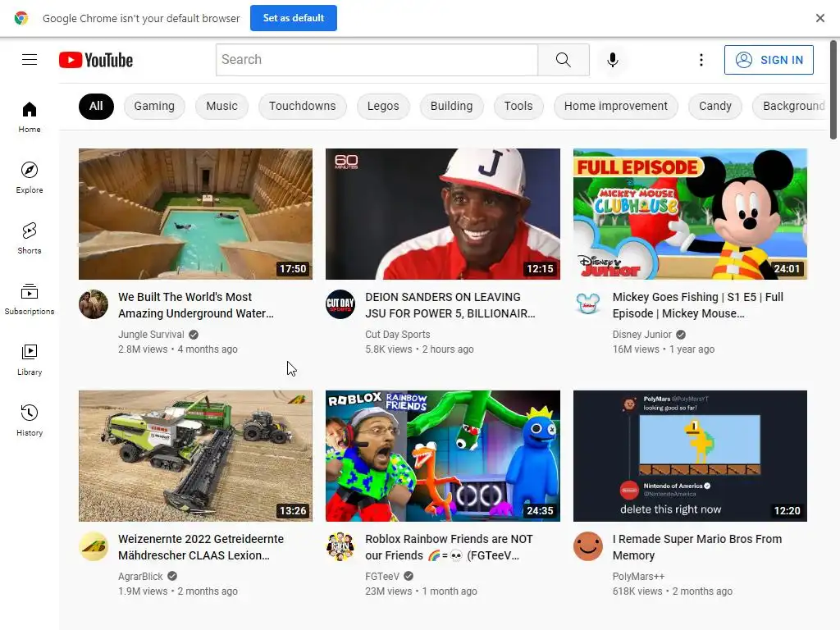Viewport: 840px width, 630px height.
Task: Click Disney Junior channel name
Action: 641,335
